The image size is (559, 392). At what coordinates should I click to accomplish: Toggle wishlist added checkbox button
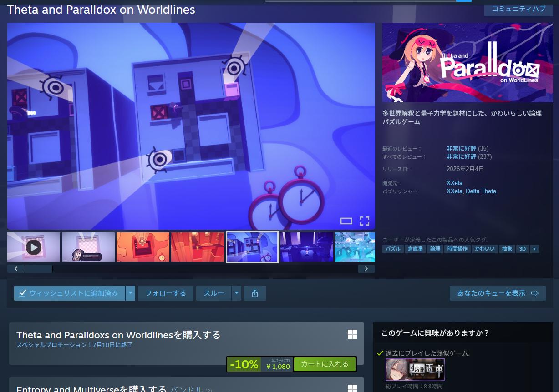(x=69, y=293)
